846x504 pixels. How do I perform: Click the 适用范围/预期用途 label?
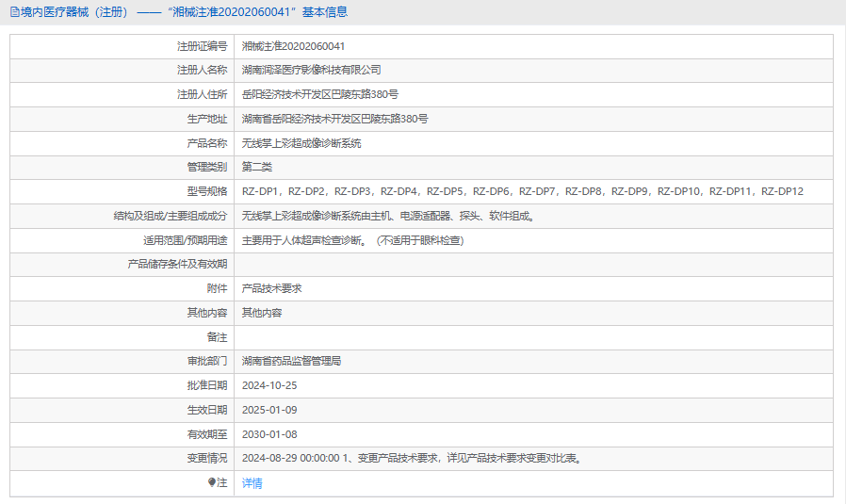(x=185, y=240)
